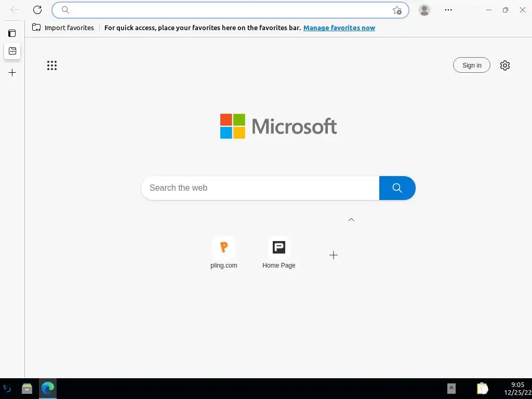Click the taskbar clock 9:05
This screenshot has height=399, width=532.
click(518, 385)
